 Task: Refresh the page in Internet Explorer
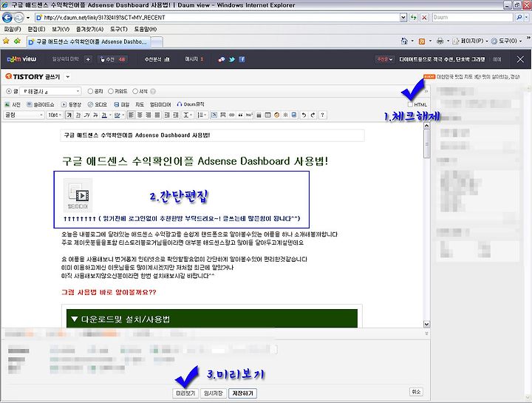coord(413,17)
